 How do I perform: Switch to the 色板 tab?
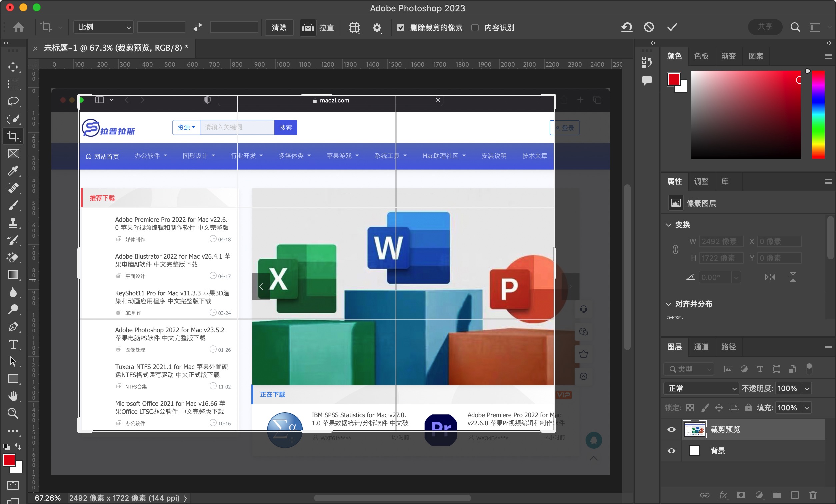(701, 56)
